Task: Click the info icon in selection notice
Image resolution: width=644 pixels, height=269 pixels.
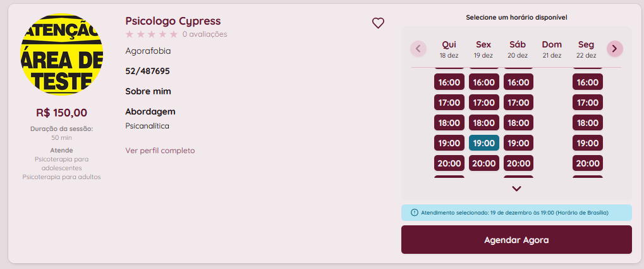Action: [x=415, y=213]
